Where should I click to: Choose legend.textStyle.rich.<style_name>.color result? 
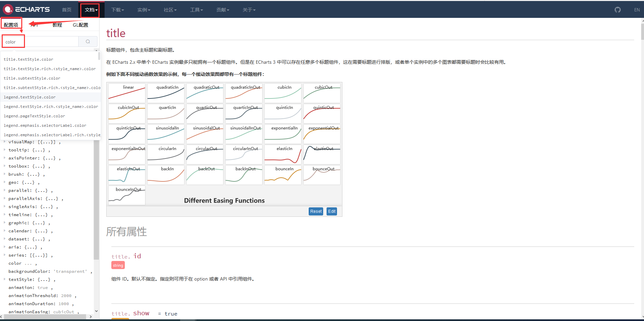(51, 107)
